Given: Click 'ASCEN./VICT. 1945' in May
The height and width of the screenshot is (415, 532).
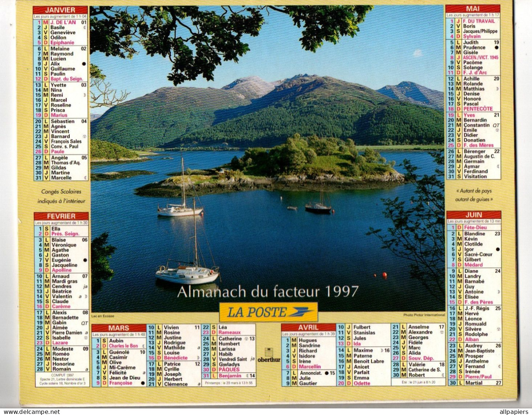Looking at the screenshot, I should 481,58.
